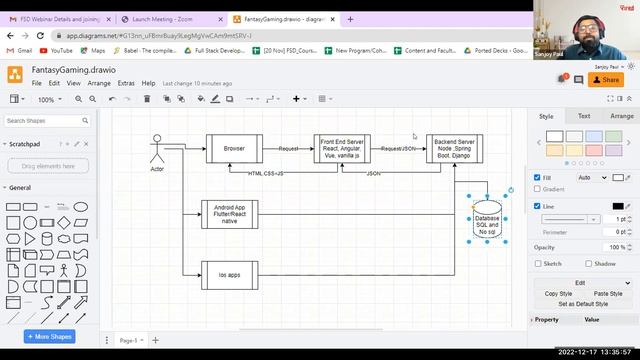Open the File menu

pyautogui.click(x=37, y=83)
